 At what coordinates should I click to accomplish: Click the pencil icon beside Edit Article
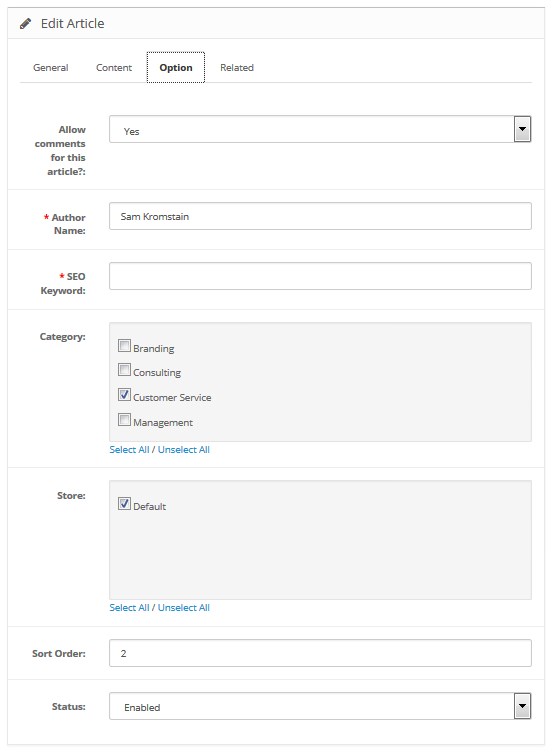click(25, 24)
